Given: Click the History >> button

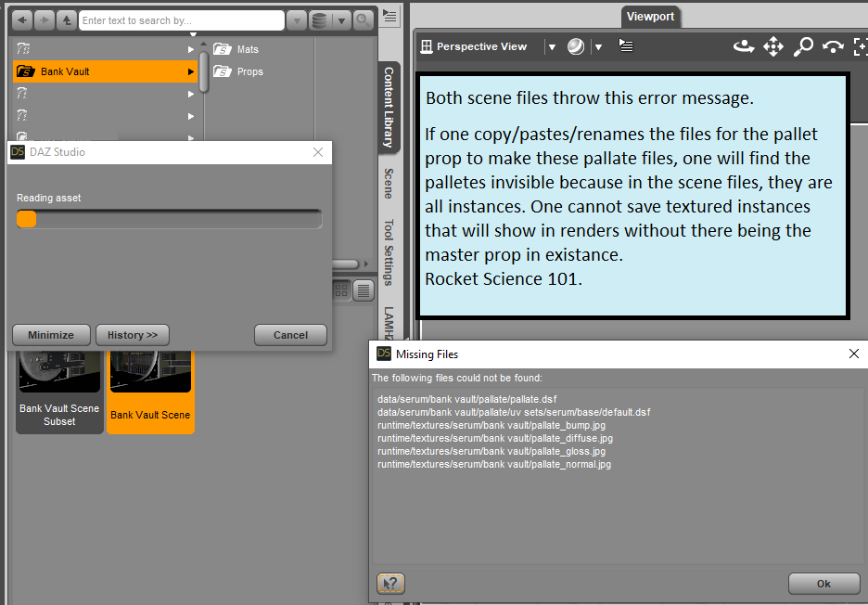Looking at the screenshot, I should coord(133,335).
